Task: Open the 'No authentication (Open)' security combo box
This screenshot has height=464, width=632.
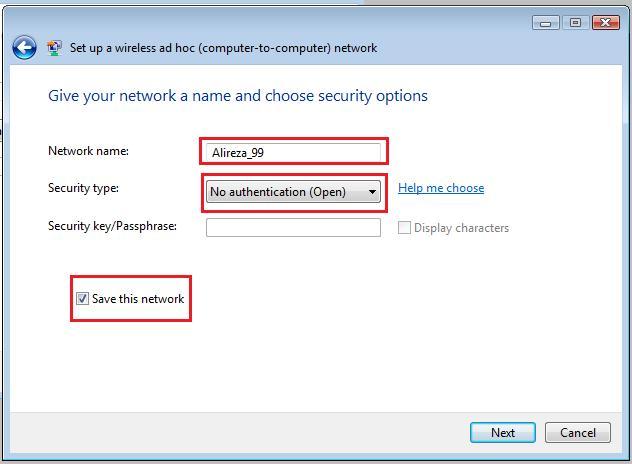Action: pos(293,191)
